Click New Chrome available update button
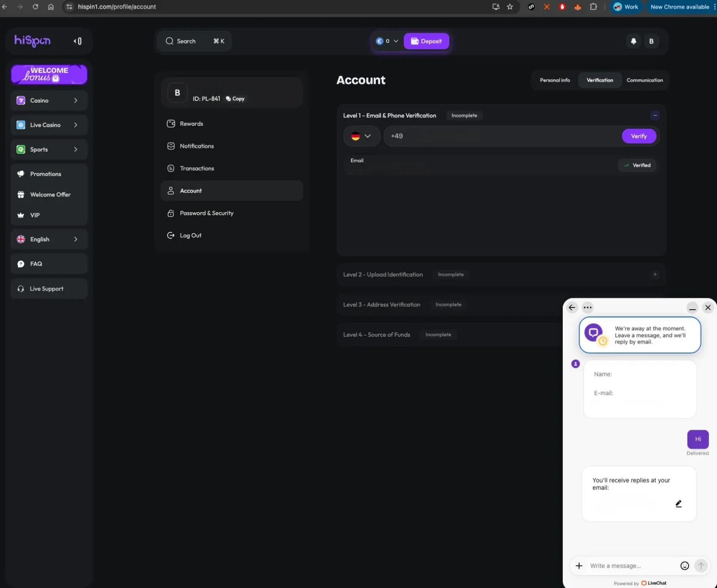 pos(680,7)
